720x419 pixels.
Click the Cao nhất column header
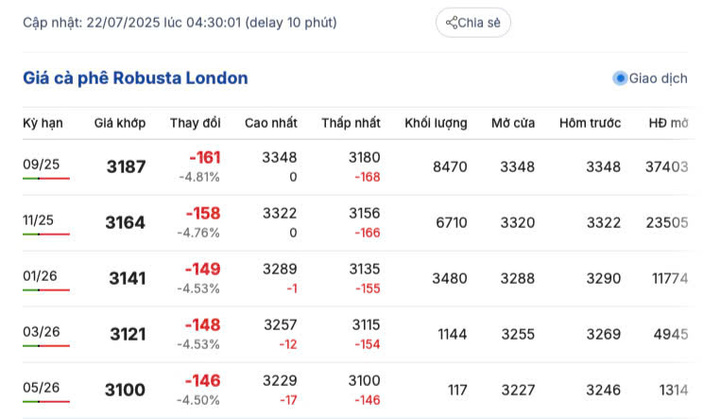point(271,123)
